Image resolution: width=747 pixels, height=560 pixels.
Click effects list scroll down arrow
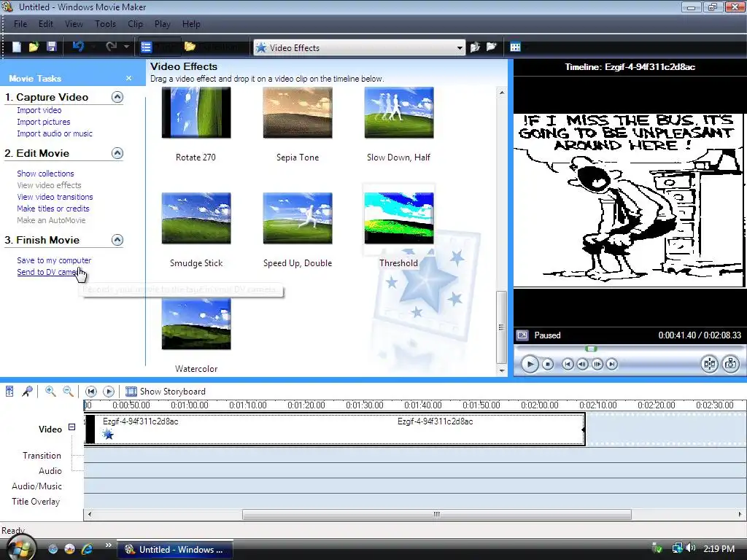coord(502,370)
